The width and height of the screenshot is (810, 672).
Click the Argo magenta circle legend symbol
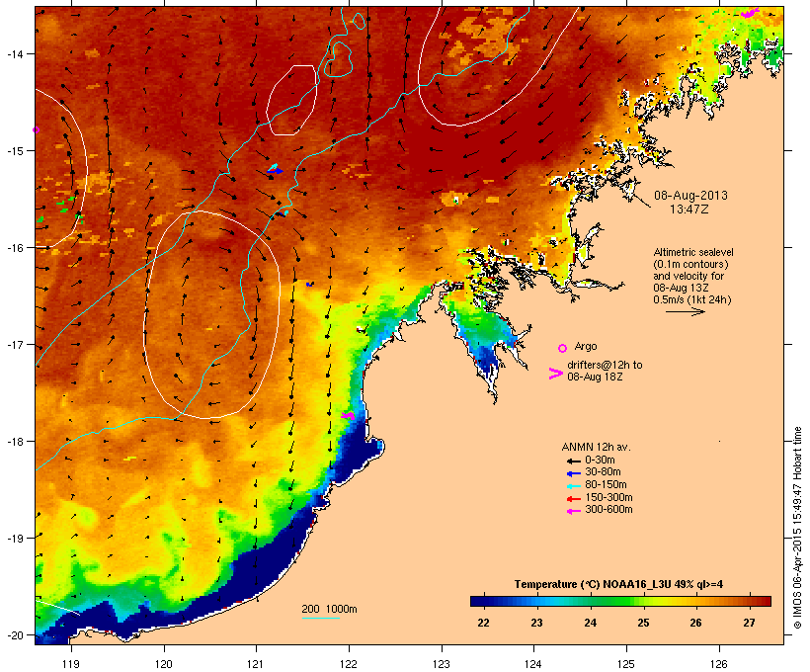[563, 348]
